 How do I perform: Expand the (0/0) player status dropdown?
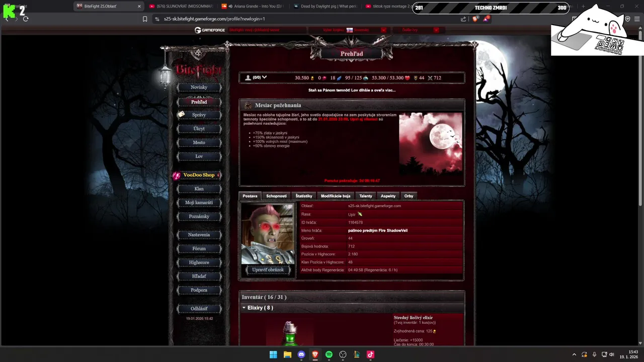click(x=264, y=77)
